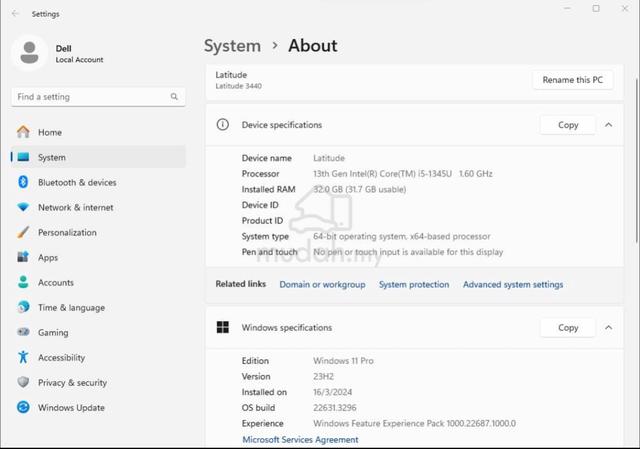Click Rename this PC button

[573, 80]
